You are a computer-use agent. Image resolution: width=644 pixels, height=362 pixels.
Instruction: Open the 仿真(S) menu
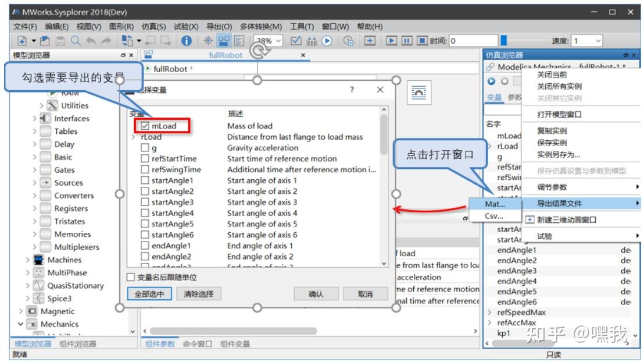pos(153,27)
